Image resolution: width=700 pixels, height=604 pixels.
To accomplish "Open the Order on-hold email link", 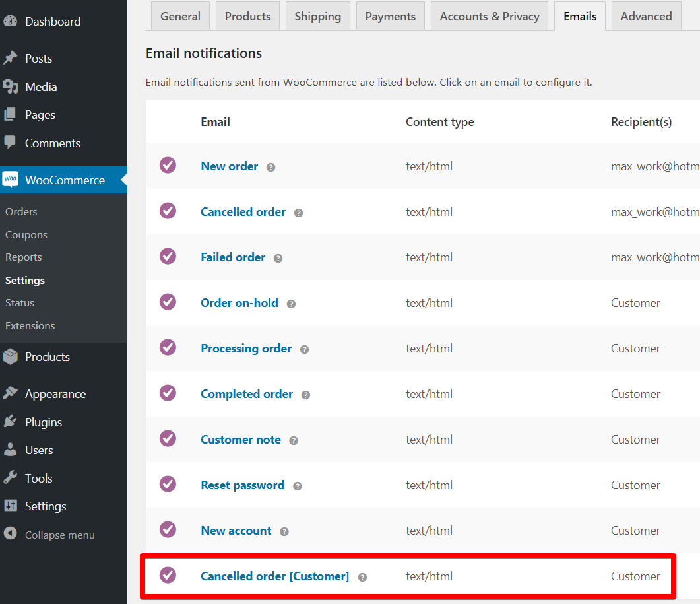I will coord(239,303).
